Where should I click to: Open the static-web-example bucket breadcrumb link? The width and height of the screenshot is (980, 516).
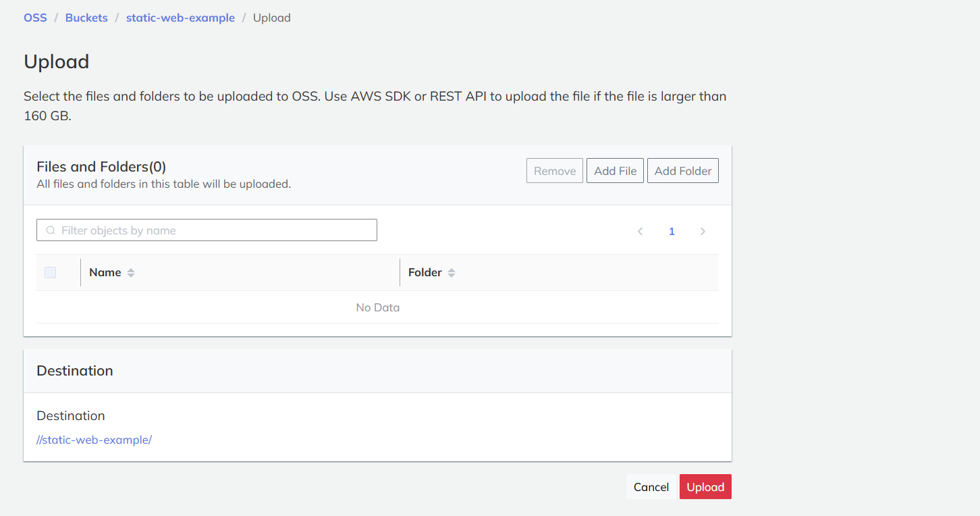click(x=180, y=18)
